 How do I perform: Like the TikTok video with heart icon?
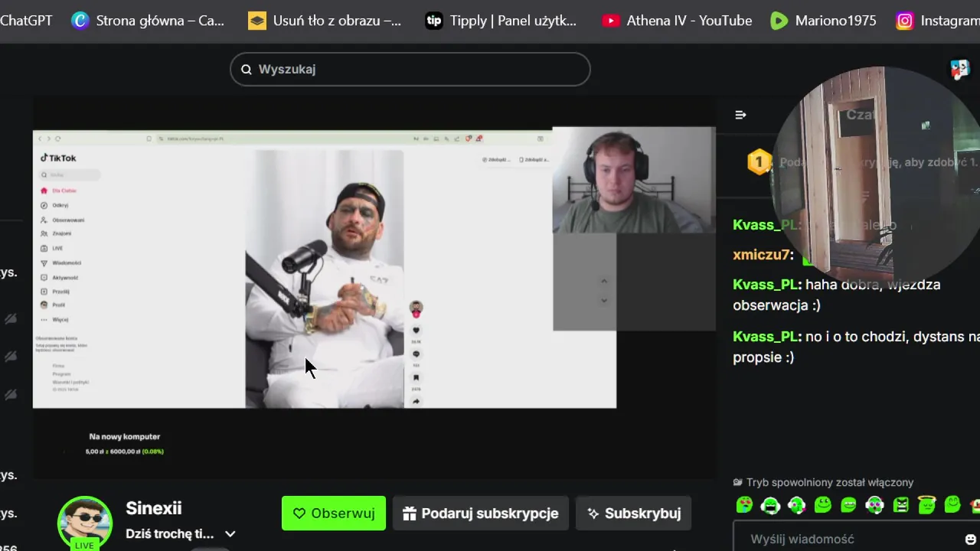[416, 331]
